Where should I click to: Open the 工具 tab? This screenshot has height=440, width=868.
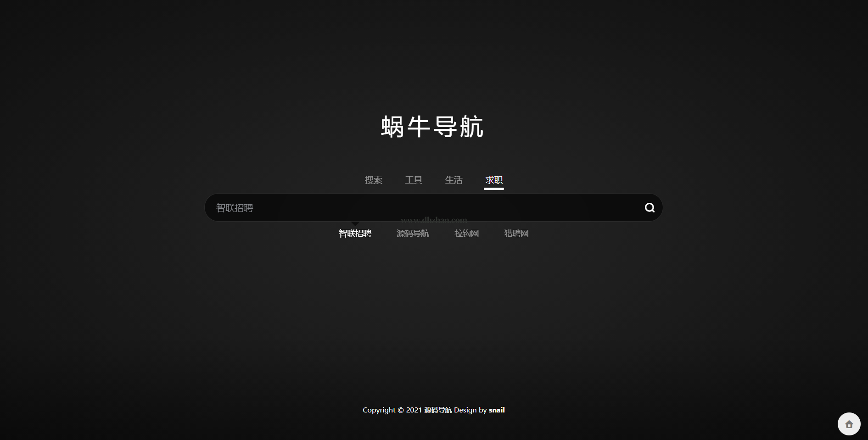pyautogui.click(x=414, y=180)
